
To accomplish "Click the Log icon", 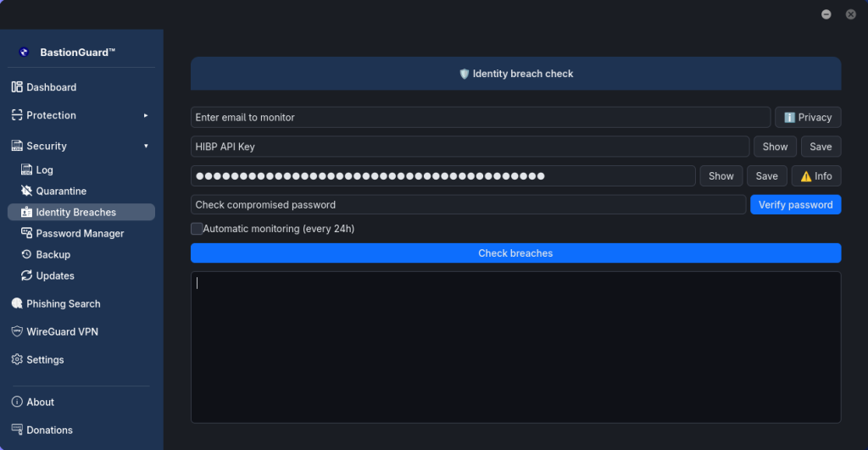I will click(x=26, y=169).
